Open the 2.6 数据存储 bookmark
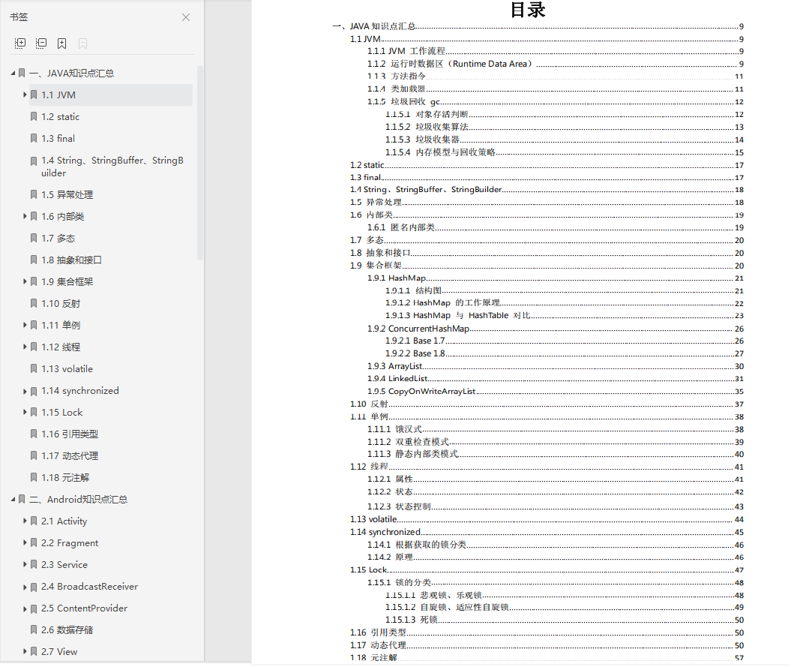 tap(67, 630)
